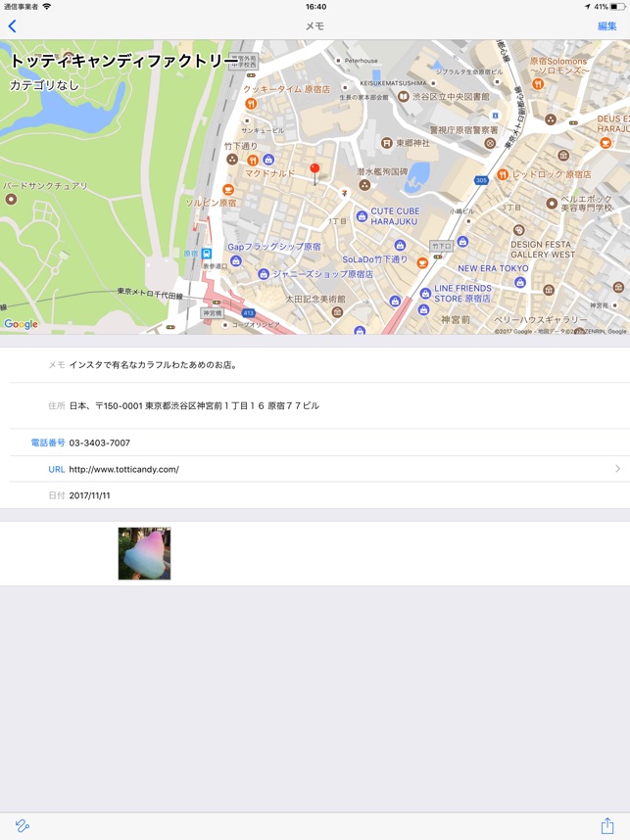Select the クッキータイム 原宿店 map icon
Image resolution: width=630 pixels, height=840 pixels.
(251, 104)
